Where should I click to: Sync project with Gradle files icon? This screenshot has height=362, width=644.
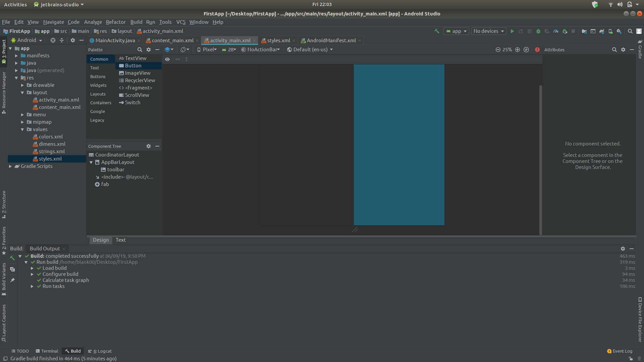(x=602, y=31)
